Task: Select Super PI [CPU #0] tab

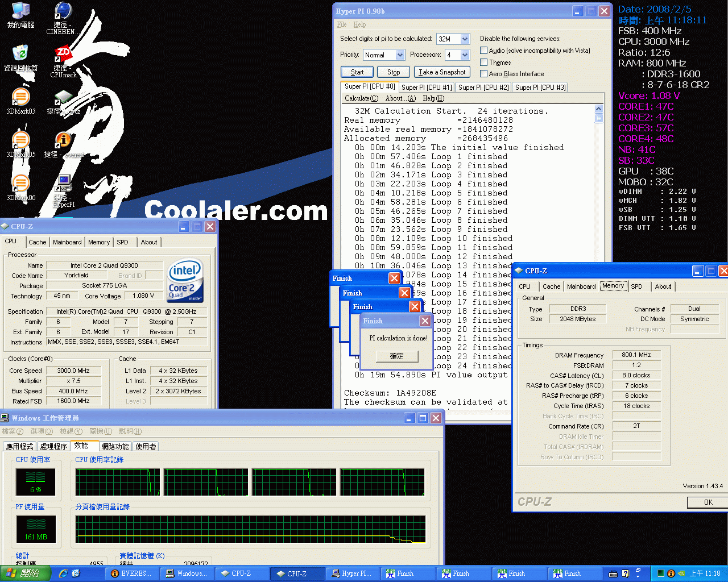Action: [x=369, y=86]
